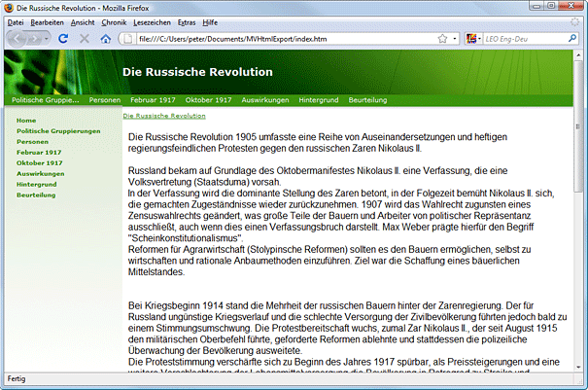Click the Die Russische Revolution breadcrumb link
Viewport: 588px width, 390px height.
[x=164, y=116]
